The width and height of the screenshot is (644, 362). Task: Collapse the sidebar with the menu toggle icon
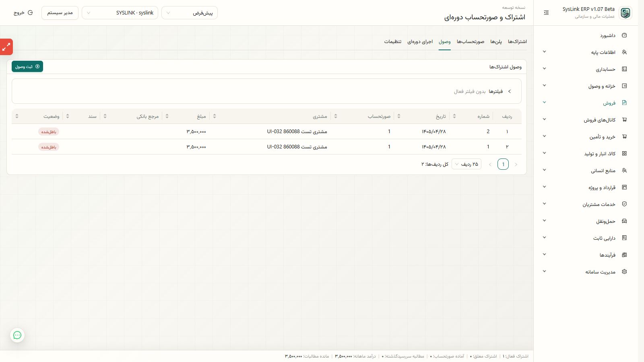point(546,13)
